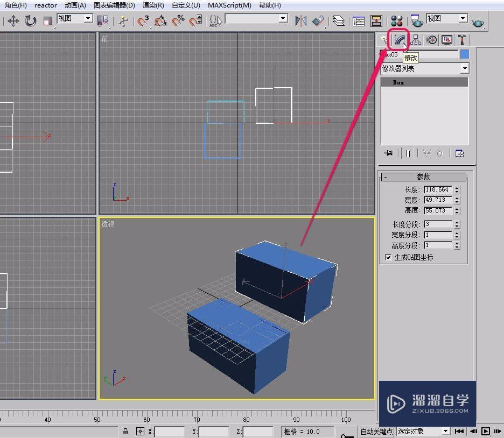Click the object color swatch beside Box05
The width and height of the screenshot is (504, 438).
pos(464,54)
